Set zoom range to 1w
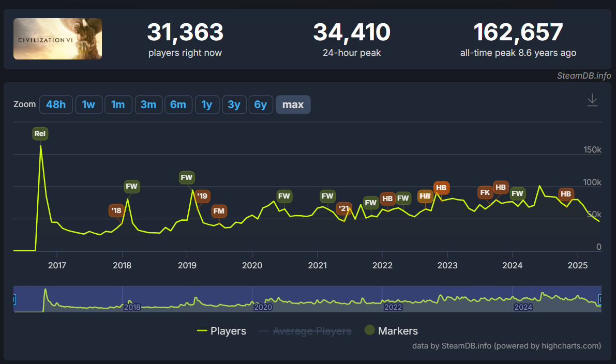 89,104
